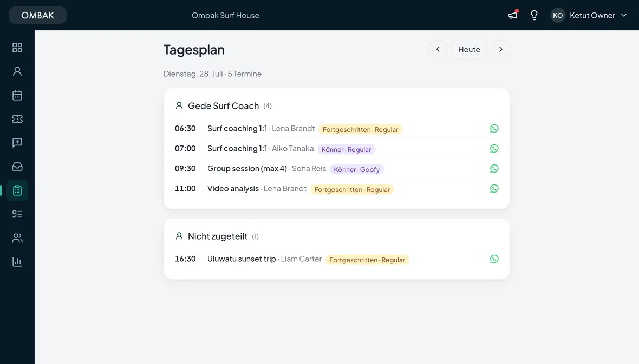Open the inbox tray icon in sidebar
639x364 pixels.
(x=17, y=167)
